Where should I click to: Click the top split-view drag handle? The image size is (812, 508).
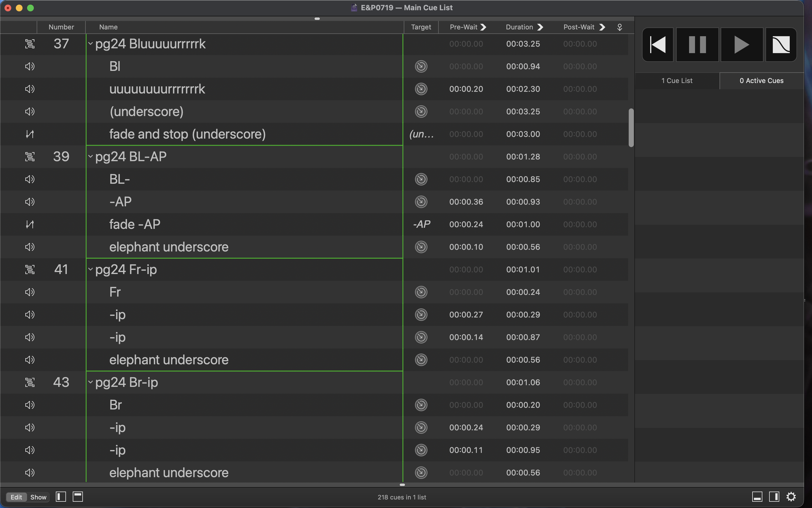coord(317,19)
